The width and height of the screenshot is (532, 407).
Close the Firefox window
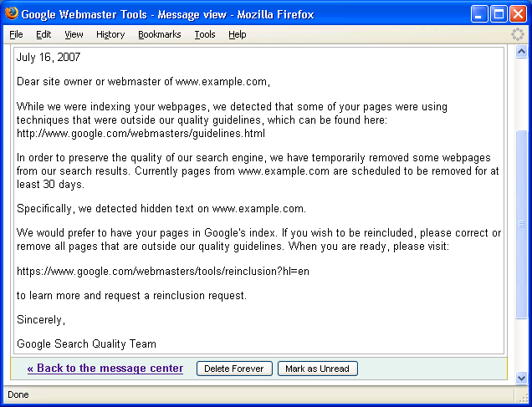[518, 14]
